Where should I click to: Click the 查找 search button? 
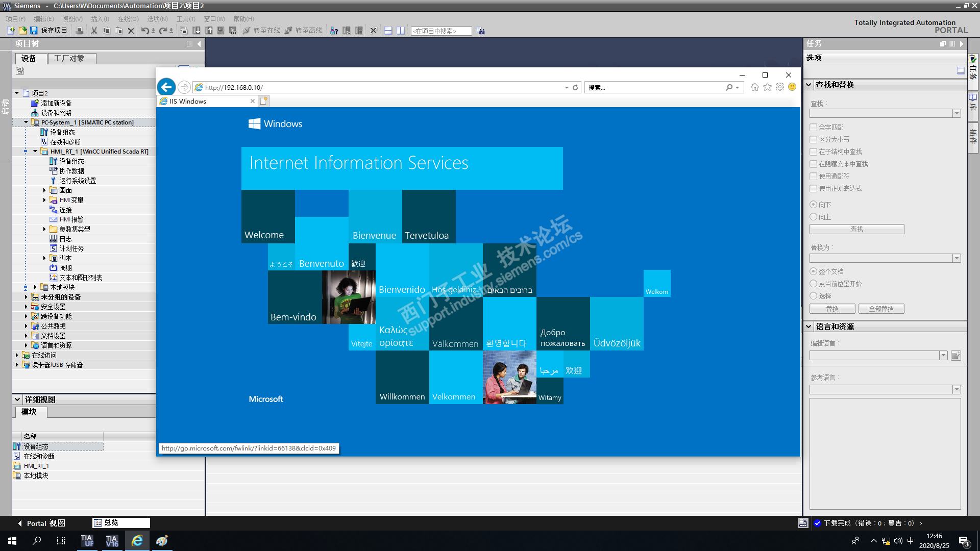(856, 230)
